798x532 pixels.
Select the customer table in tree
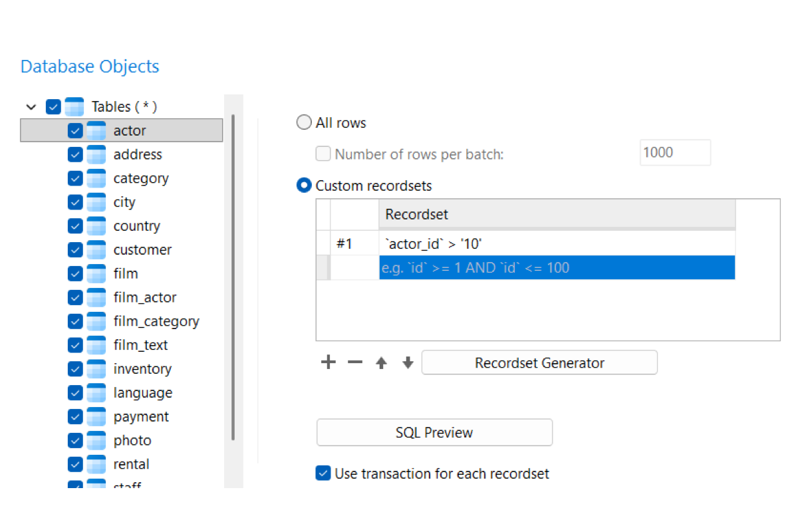(142, 250)
